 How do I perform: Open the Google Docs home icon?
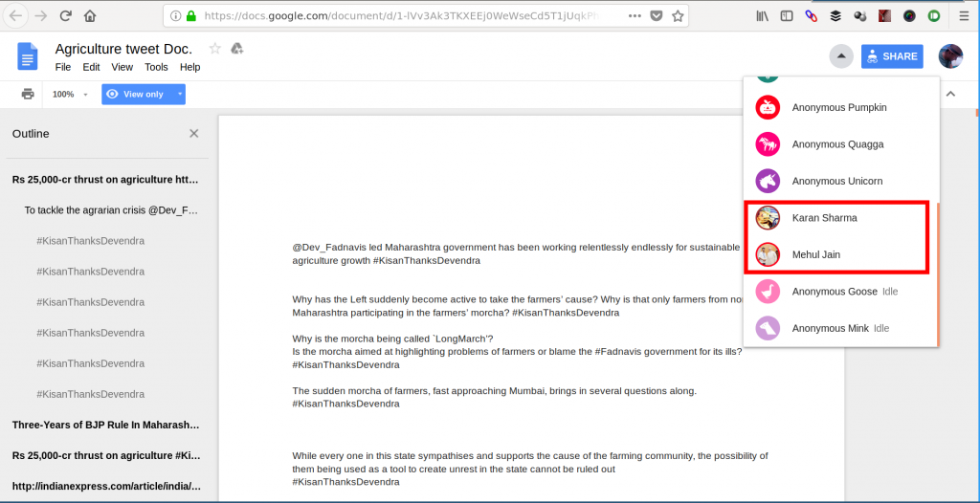coord(27,56)
